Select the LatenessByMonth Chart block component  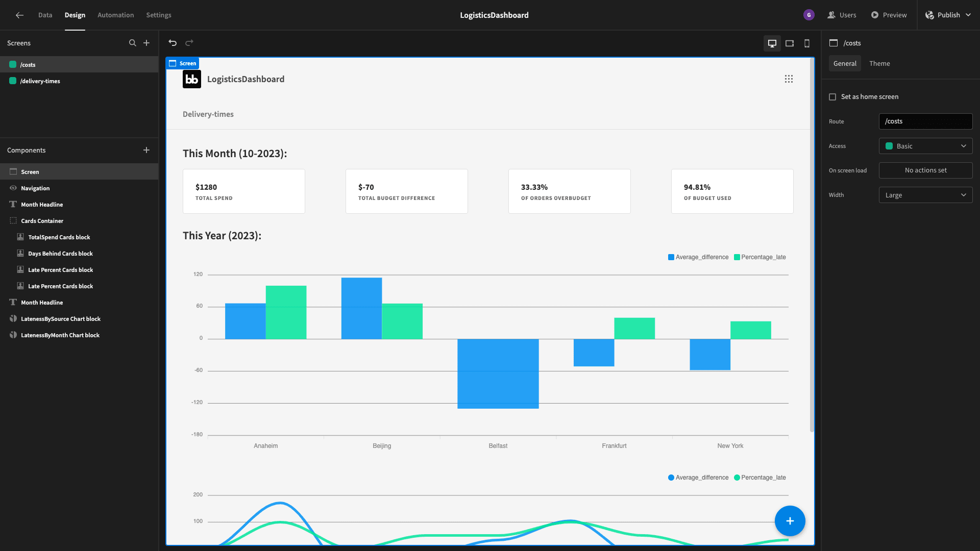pos(79,335)
